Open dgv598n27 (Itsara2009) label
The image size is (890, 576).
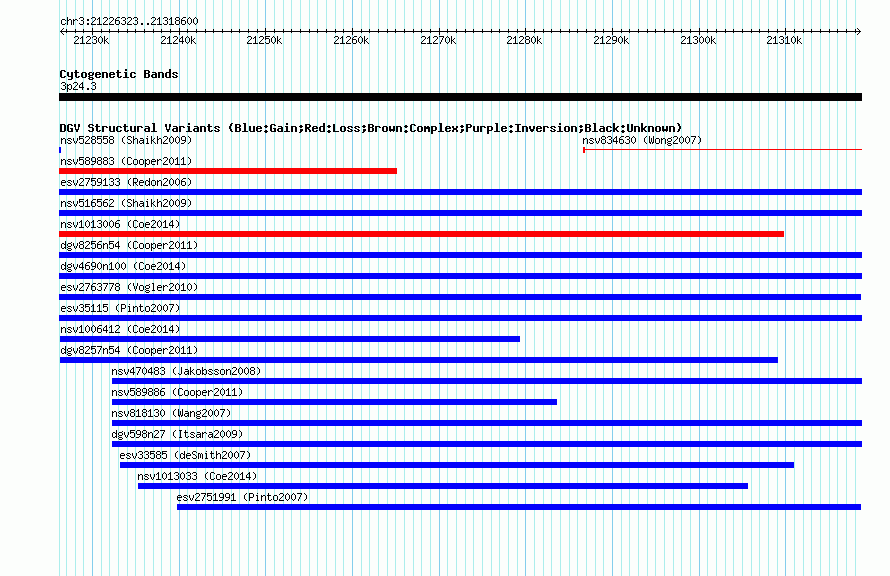177,434
